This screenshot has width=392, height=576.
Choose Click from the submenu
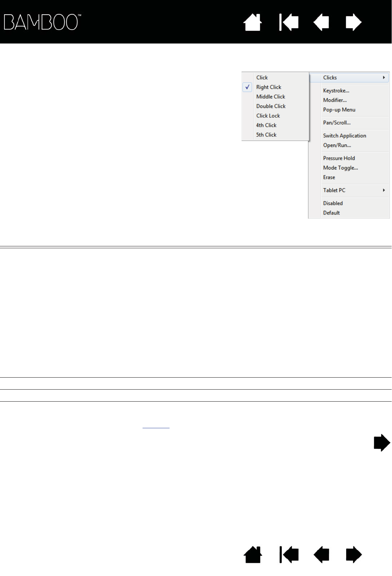(x=275, y=78)
